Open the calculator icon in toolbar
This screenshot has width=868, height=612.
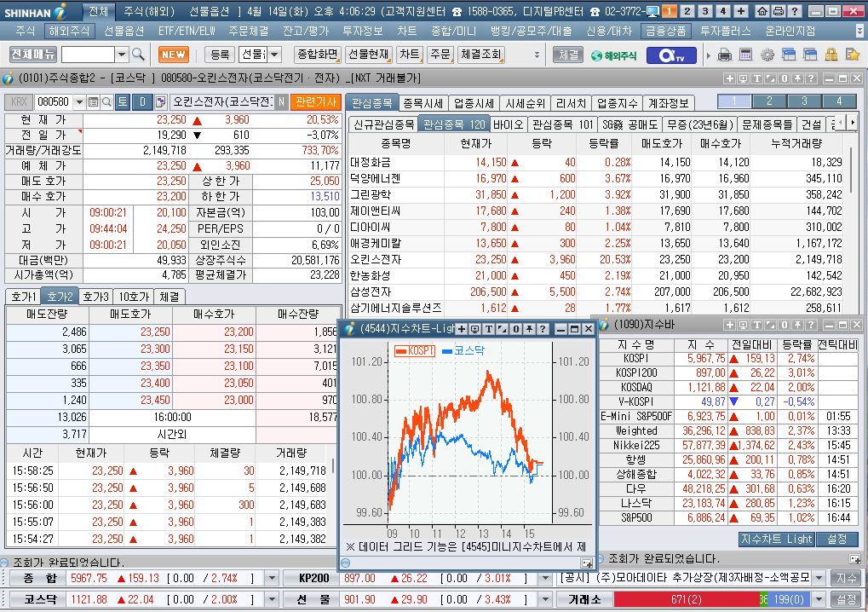click(745, 55)
